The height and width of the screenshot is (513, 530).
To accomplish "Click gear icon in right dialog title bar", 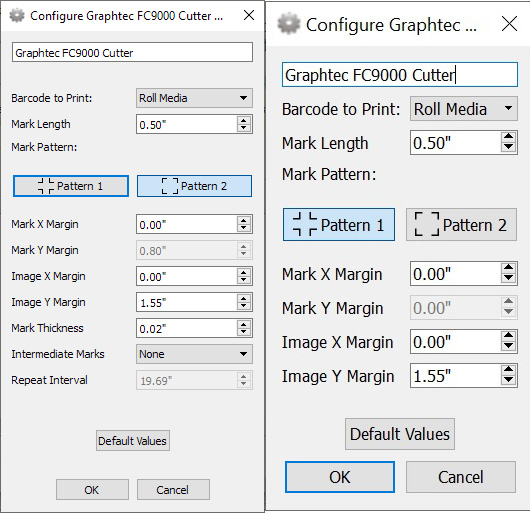I will click(x=288, y=24).
